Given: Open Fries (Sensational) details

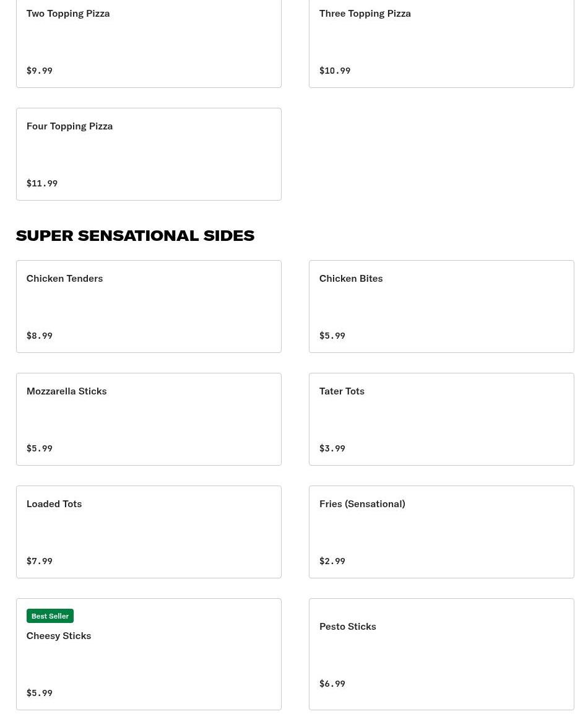Looking at the screenshot, I should point(441,531).
